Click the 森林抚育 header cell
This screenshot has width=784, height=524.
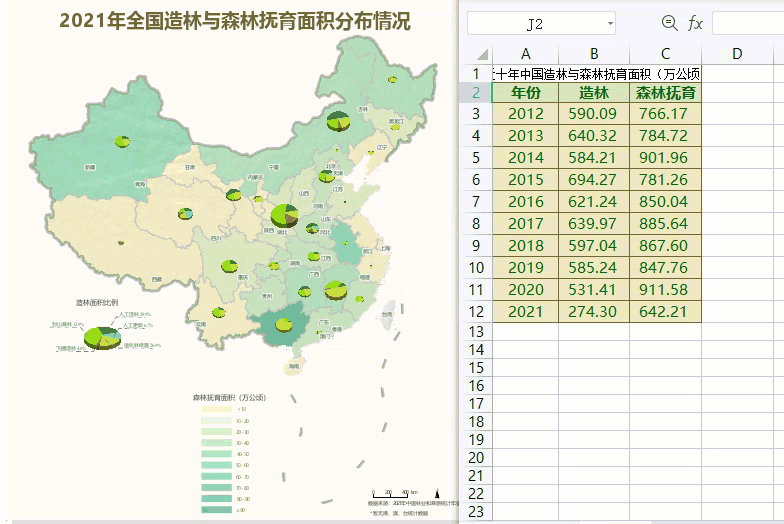(666, 92)
